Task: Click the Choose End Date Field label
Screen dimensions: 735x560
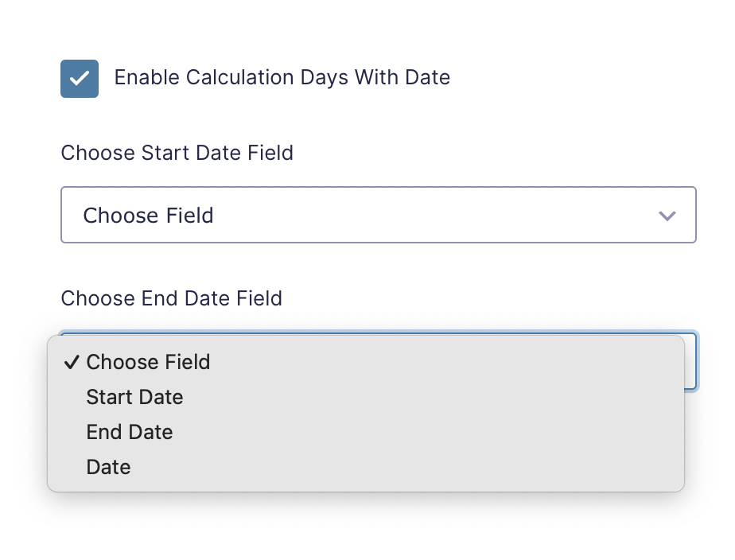Action: tap(172, 298)
